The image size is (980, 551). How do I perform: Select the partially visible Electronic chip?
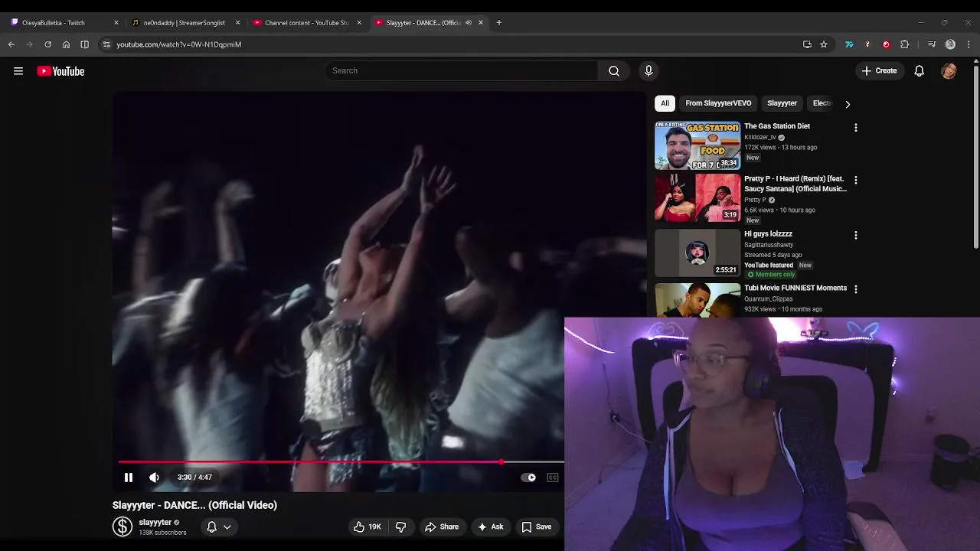(x=822, y=103)
